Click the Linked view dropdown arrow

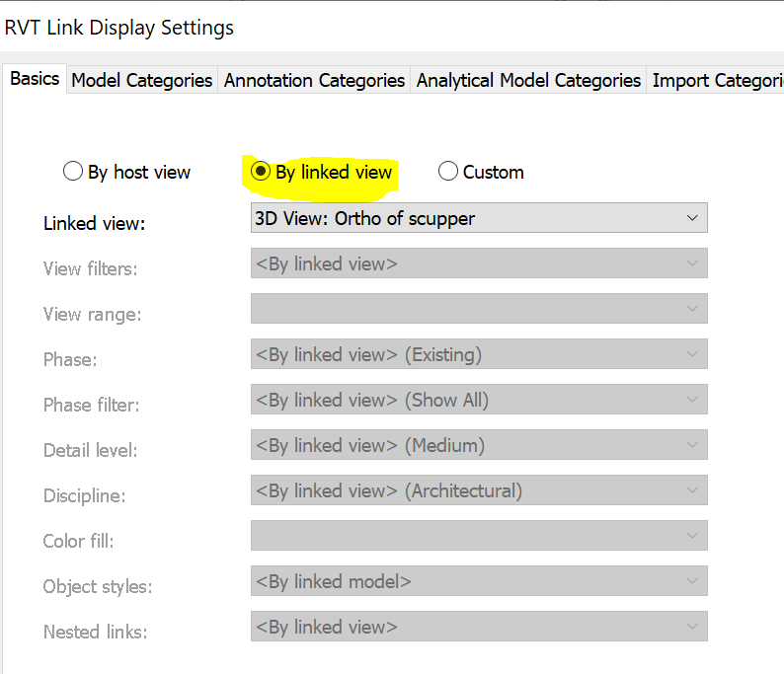(x=692, y=218)
